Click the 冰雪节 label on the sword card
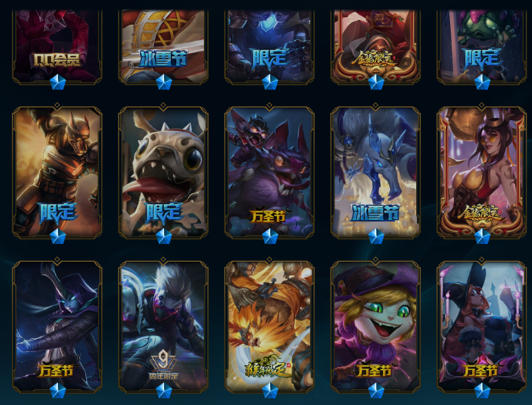Viewport: 532px width, 405px height. (163, 59)
